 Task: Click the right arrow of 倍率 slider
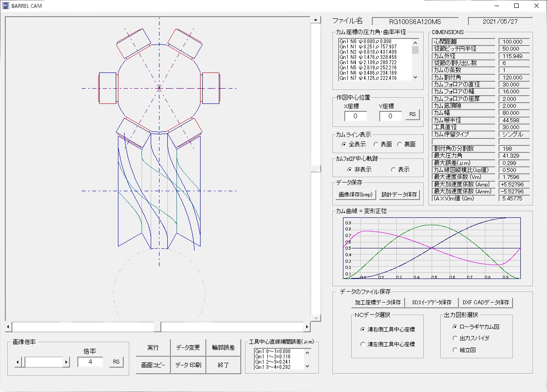[66, 362]
